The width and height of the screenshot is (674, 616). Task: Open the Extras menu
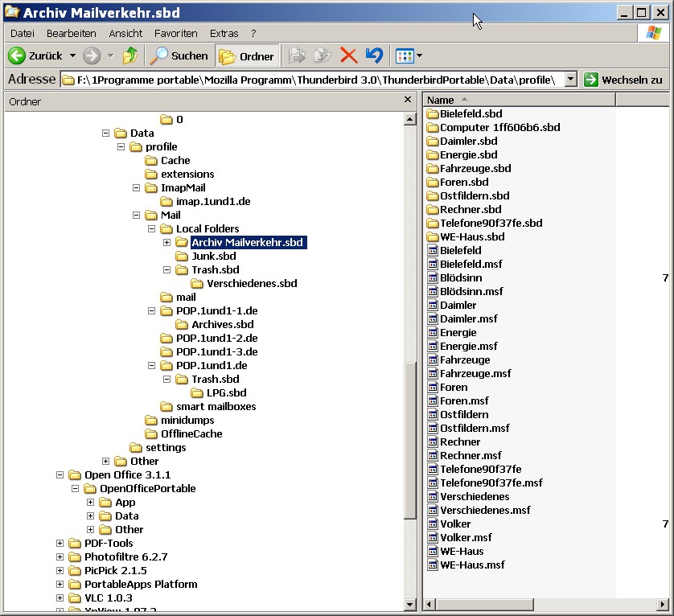tap(224, 33)
